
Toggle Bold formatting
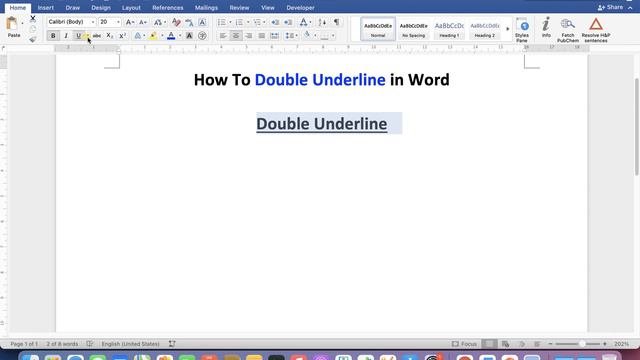pyautogui.click(x=53, y=36)
